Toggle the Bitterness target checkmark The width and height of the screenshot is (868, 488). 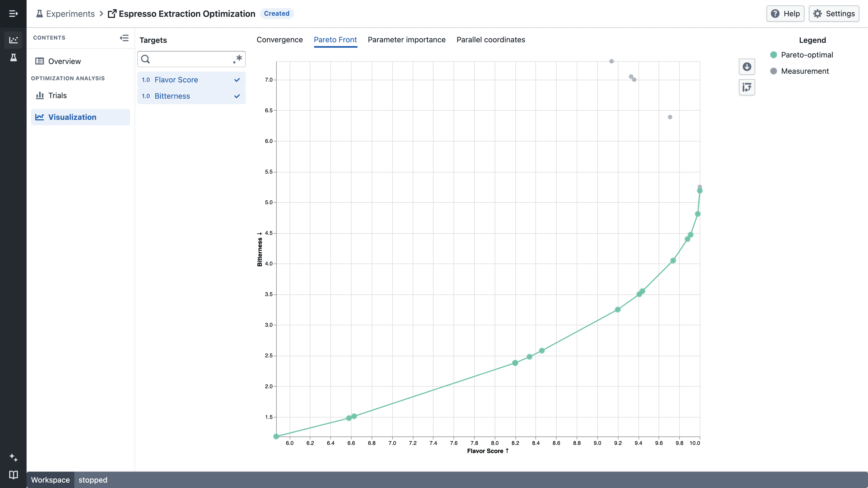237,96
